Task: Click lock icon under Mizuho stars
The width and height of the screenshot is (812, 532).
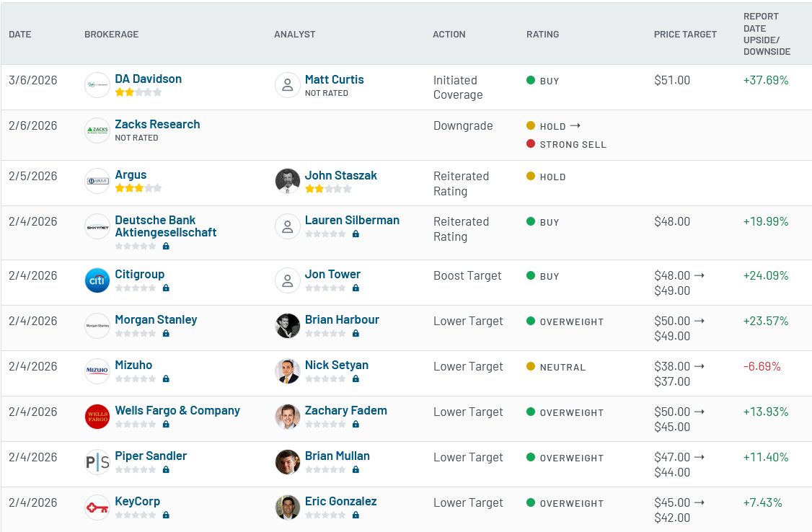Action: 167,379
